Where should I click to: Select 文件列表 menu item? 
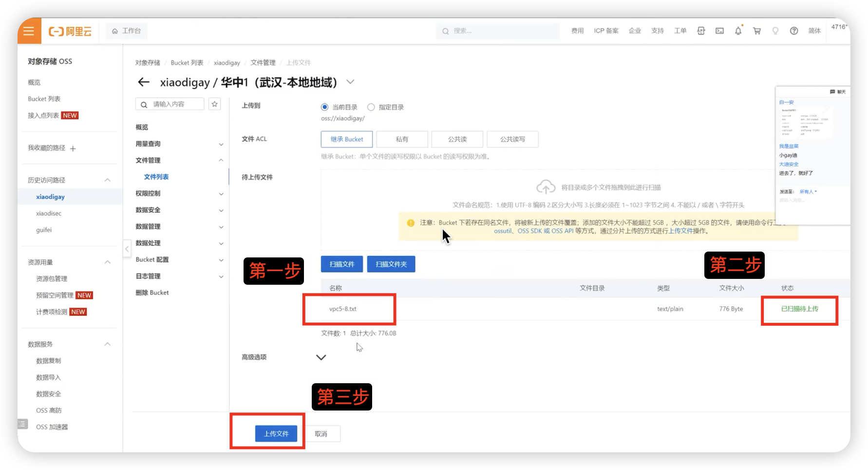coord(156,177)
